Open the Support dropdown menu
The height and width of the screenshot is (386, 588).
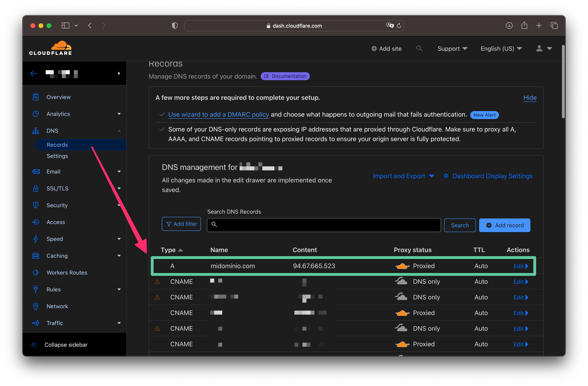coord(452,49)
